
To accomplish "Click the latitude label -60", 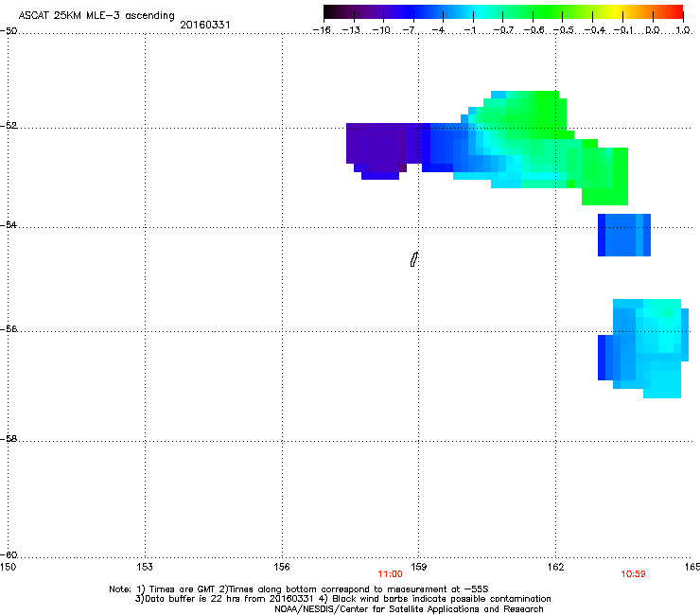I will pos(9,554).
